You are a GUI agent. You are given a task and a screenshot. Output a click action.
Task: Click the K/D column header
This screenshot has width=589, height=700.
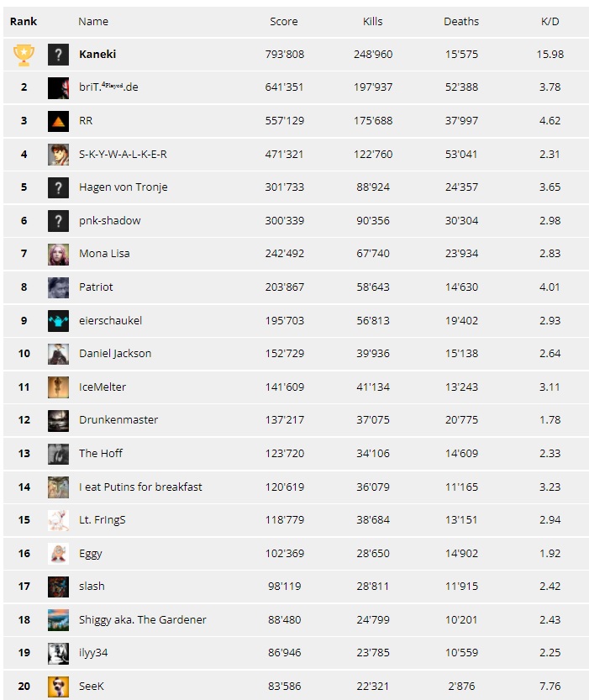(550, 22)
